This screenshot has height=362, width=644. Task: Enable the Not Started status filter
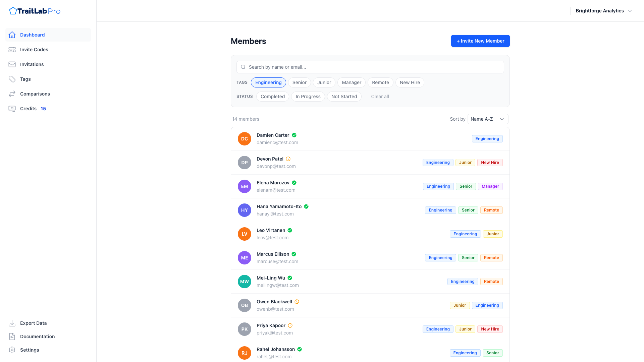point(344,97)
